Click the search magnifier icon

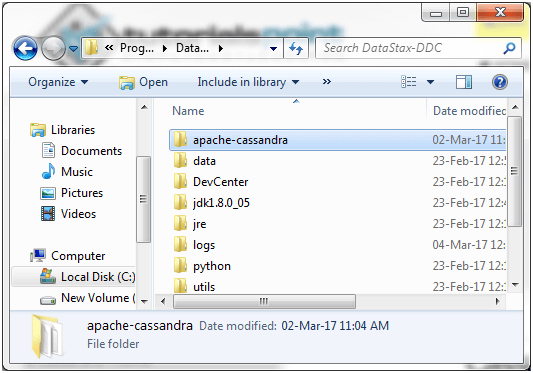tap(509, 48)
